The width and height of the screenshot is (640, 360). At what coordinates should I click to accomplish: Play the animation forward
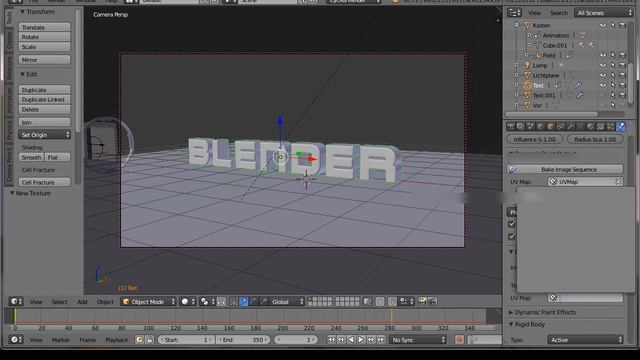[x=361, y=340]
